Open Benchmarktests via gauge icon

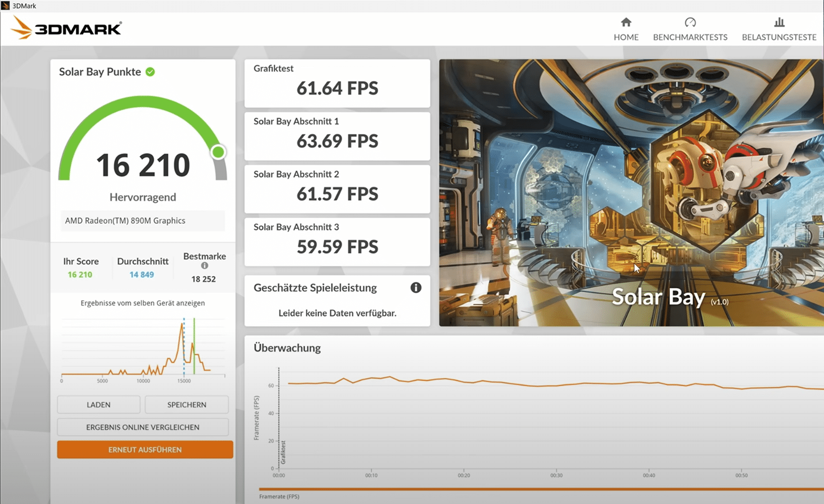690,22
